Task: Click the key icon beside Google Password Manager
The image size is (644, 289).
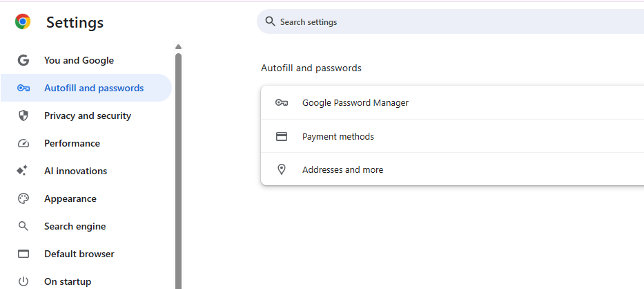Action: click(281, 102)
